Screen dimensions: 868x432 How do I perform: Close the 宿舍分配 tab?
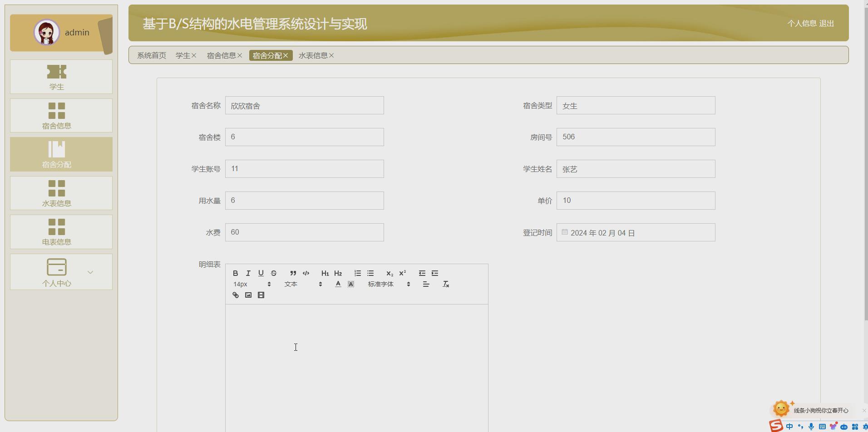[286, 55]
